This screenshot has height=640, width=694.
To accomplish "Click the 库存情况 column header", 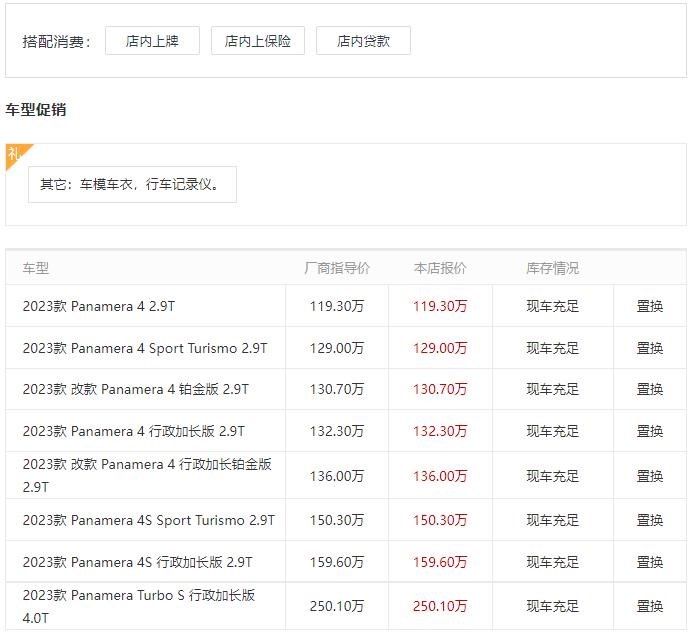I will (x=552, y=268).
